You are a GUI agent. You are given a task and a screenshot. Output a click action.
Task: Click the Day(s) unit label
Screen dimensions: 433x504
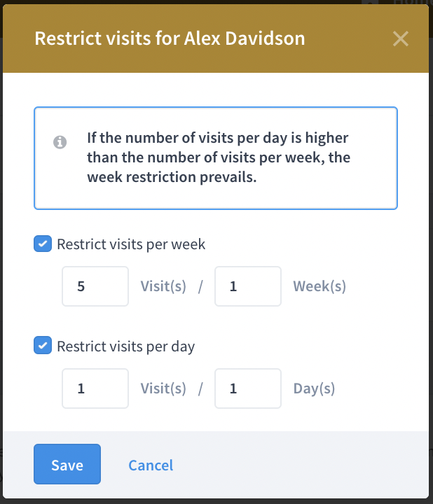(314, 388)
